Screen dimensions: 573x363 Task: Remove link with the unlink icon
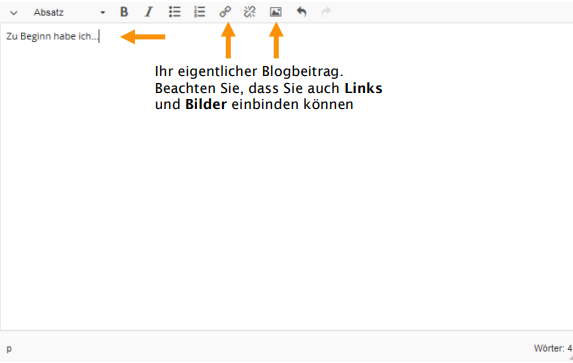(250, 12)
